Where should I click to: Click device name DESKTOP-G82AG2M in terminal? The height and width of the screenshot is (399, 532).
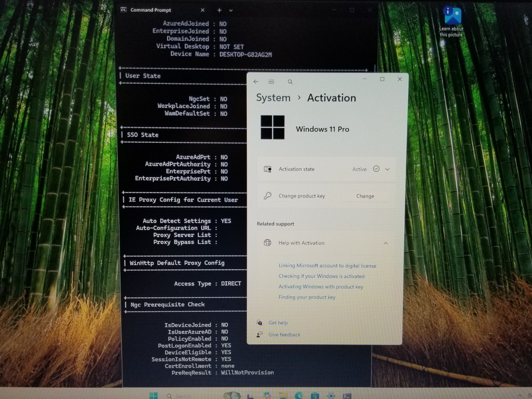tap(245, 55)
